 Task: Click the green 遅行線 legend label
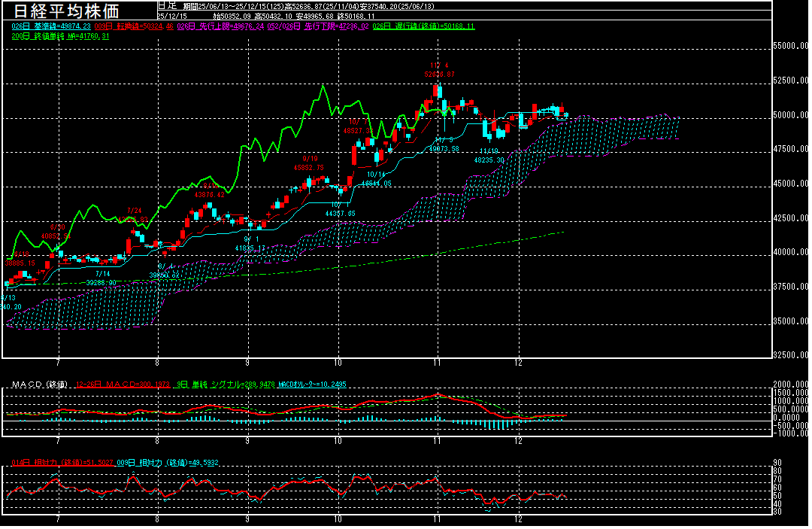[423, 26]
